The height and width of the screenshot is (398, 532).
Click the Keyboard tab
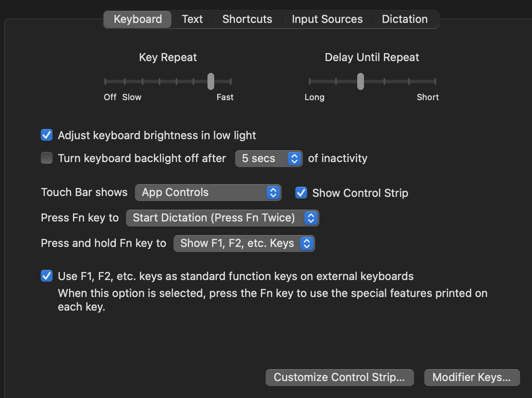(137, 20)
